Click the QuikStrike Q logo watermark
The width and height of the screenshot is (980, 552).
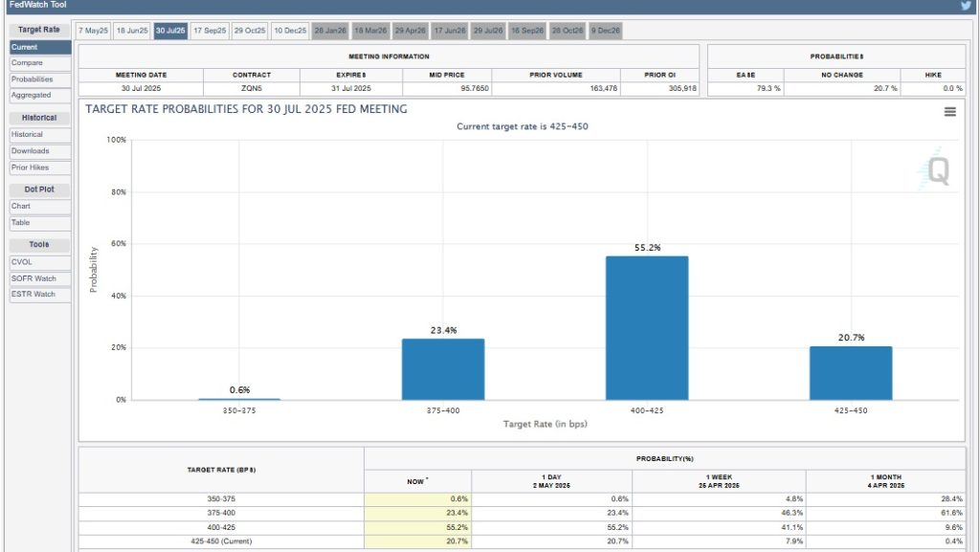click(936, 172)
